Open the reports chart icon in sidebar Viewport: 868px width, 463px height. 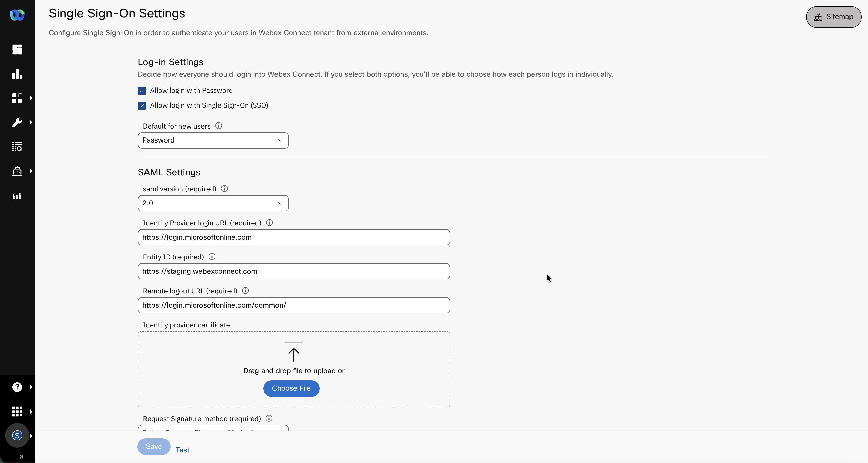pos(17,196)
